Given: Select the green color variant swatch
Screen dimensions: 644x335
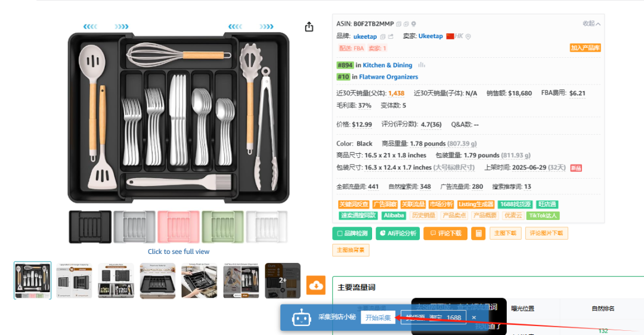Looking at the screenshot, I should pyautogui.click(x=222, y=227).
